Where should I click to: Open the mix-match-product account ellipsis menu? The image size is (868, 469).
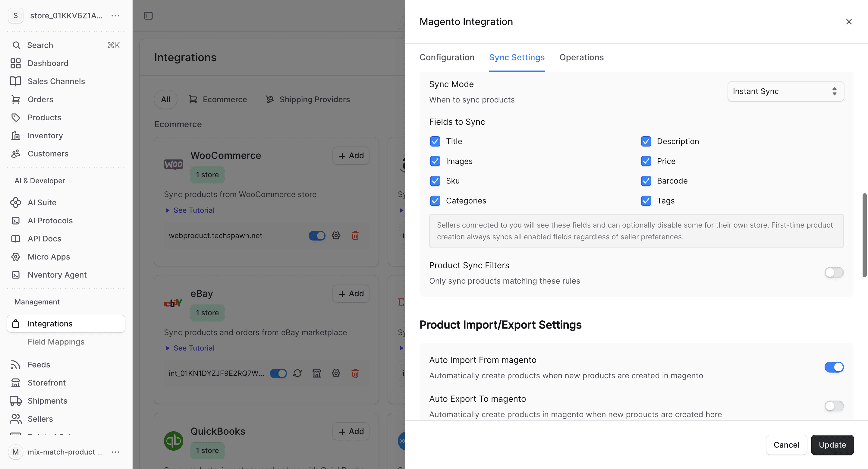pos(115,452)
